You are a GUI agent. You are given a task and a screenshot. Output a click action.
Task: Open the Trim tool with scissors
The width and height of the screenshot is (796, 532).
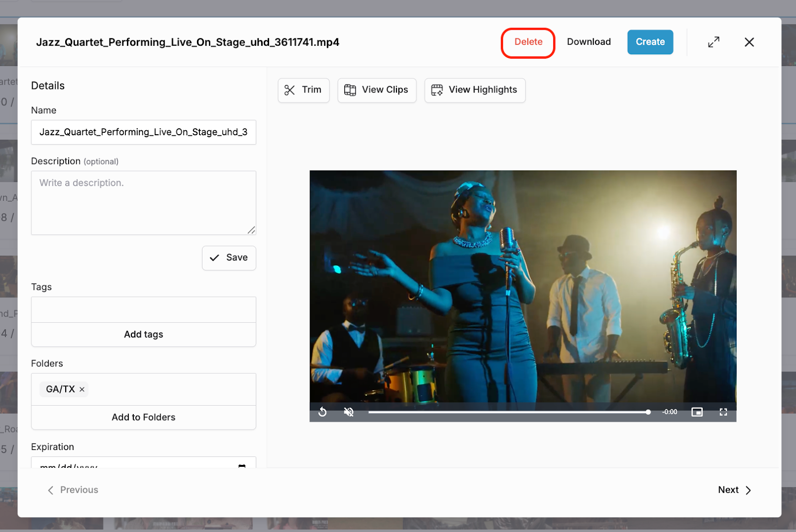click(x=303, y=90)
